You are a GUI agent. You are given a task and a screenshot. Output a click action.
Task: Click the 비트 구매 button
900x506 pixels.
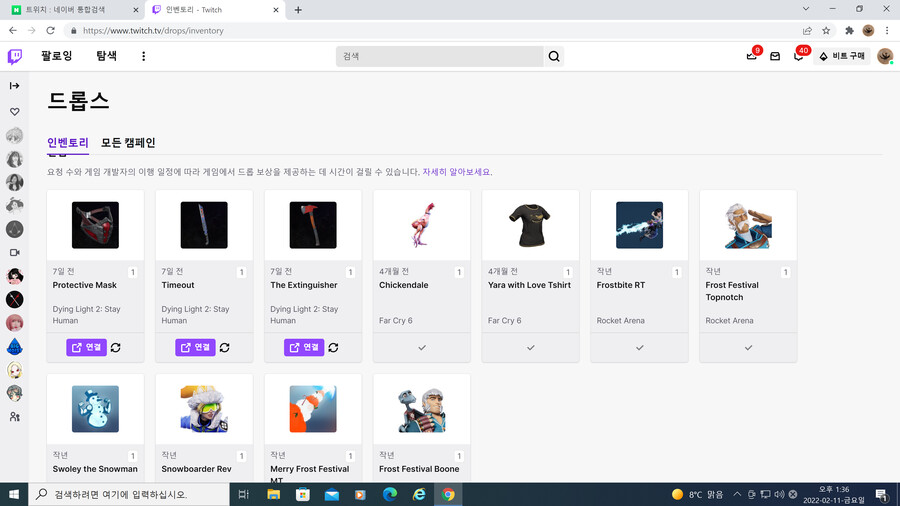(x=842, y=57)
